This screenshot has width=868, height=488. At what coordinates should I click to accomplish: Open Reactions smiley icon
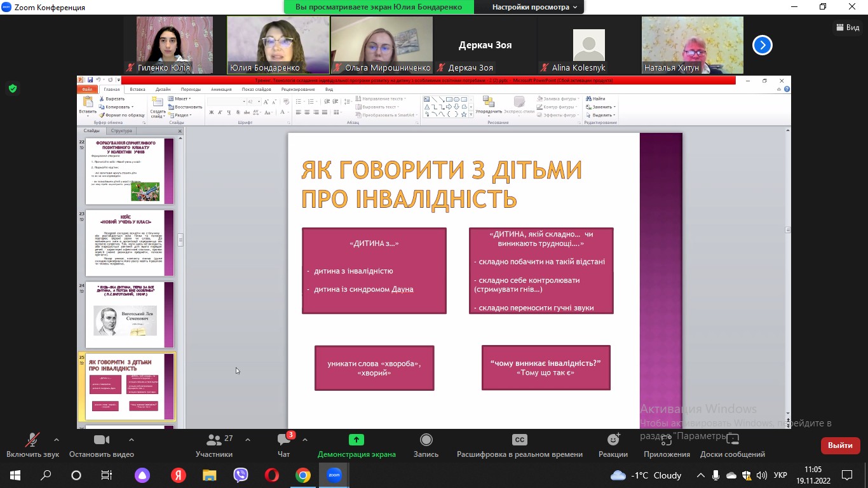pos(613,440)
